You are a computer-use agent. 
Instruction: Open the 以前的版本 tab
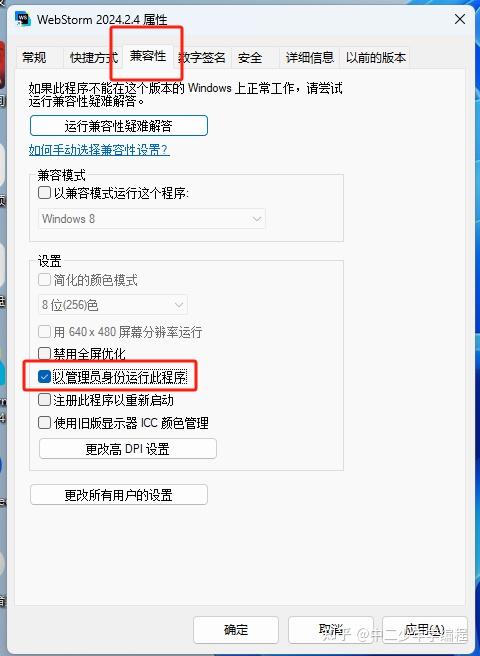(376, 57)
